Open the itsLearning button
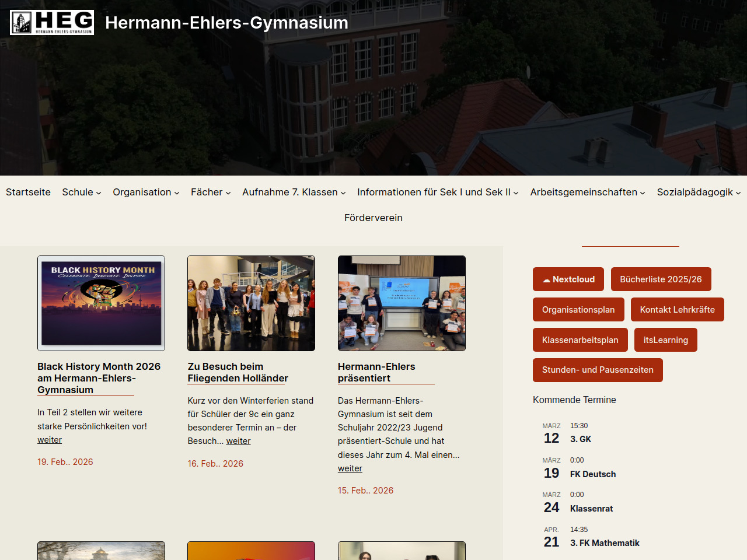Viewport: 747px width, 560px height. pos(665,340)
